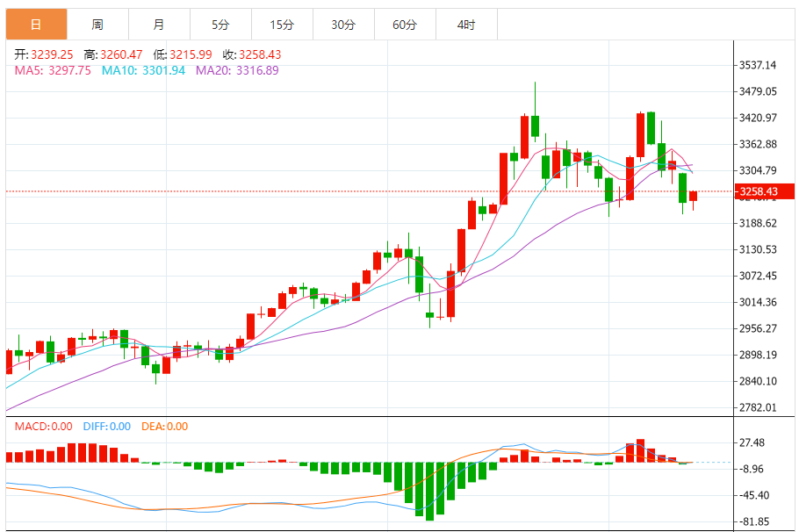Click the 2898.19 price axis label
The height and width of the screenshot is (532, 799).
point(758,355)
